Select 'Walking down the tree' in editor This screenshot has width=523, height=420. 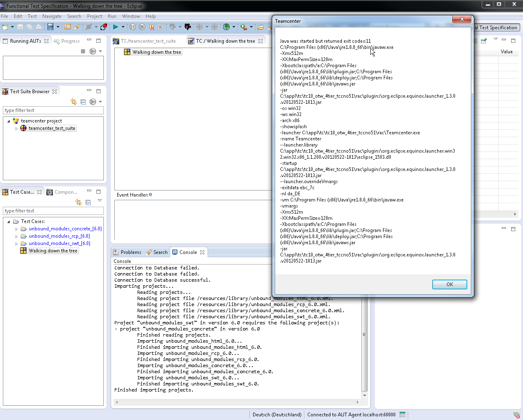pos(153,52)
